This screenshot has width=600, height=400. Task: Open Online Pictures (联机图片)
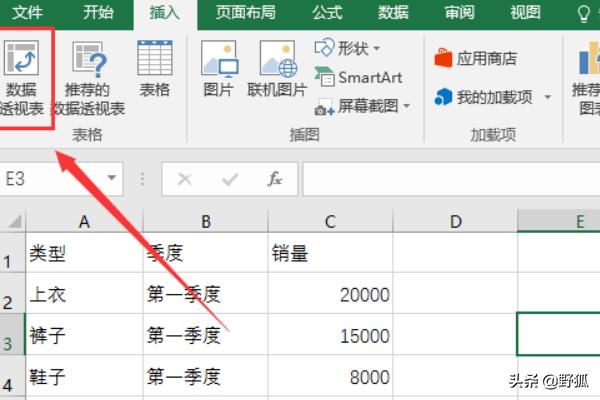click(x=278, y=69)
